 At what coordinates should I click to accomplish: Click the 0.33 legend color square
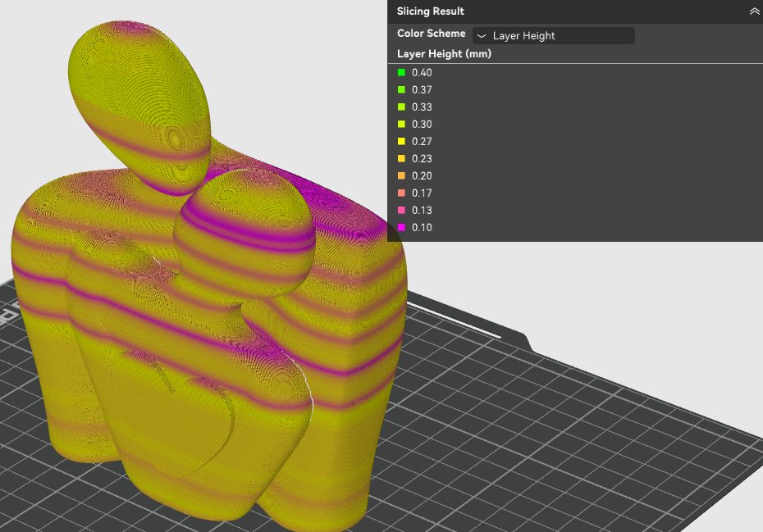point(401,107)
